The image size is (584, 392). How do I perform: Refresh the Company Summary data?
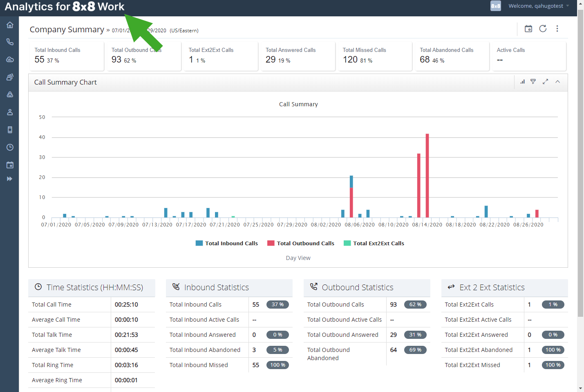[543, 29]
